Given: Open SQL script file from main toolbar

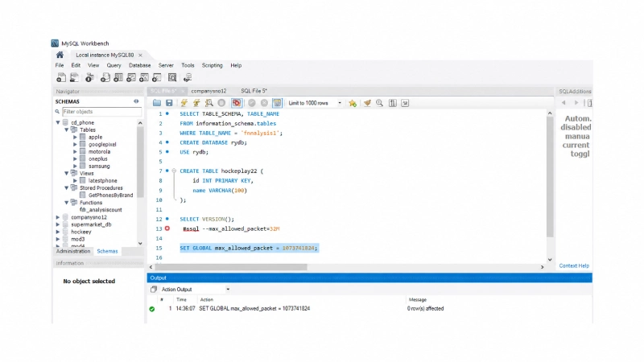Looking at the screenshot, I should (x=74, y=77).
